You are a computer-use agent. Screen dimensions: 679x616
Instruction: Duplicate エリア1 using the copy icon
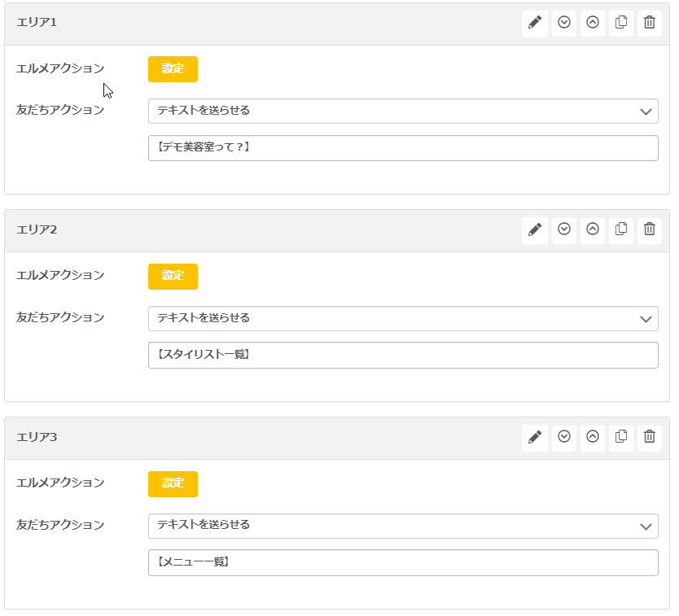(x=620, y=23)
